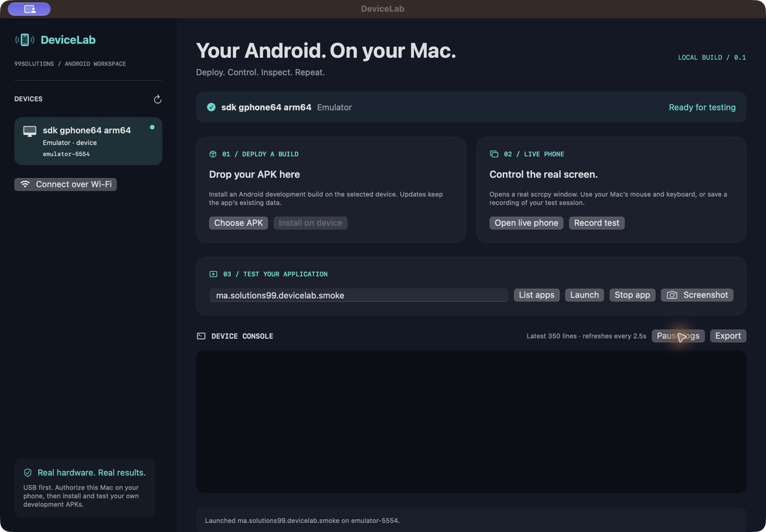Click Connect over Wi-Fi button

(66, 184)
